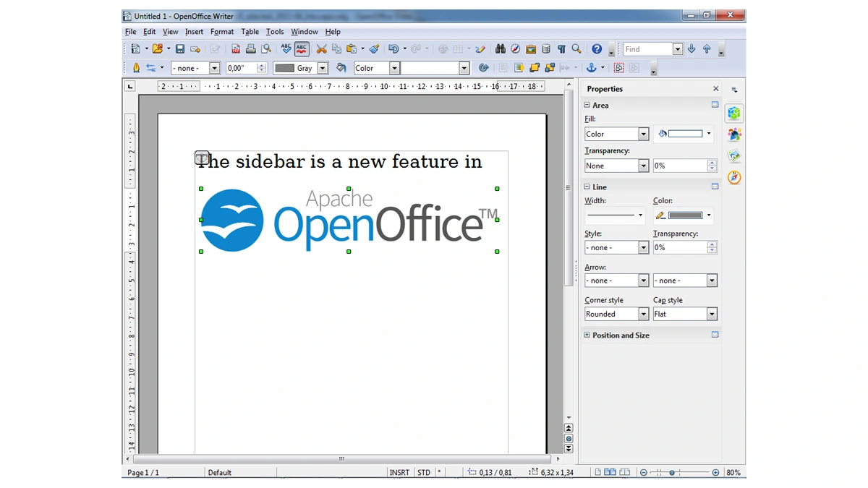The width and height of the screenshot is (868, 488).
Task: Click the Save document icon
Action: click(180, 49)
